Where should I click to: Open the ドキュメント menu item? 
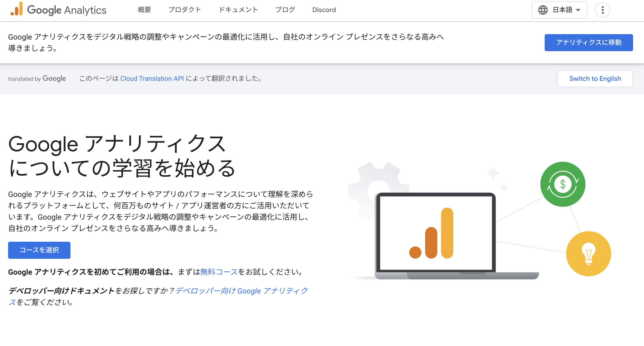[x=238, y=10]
